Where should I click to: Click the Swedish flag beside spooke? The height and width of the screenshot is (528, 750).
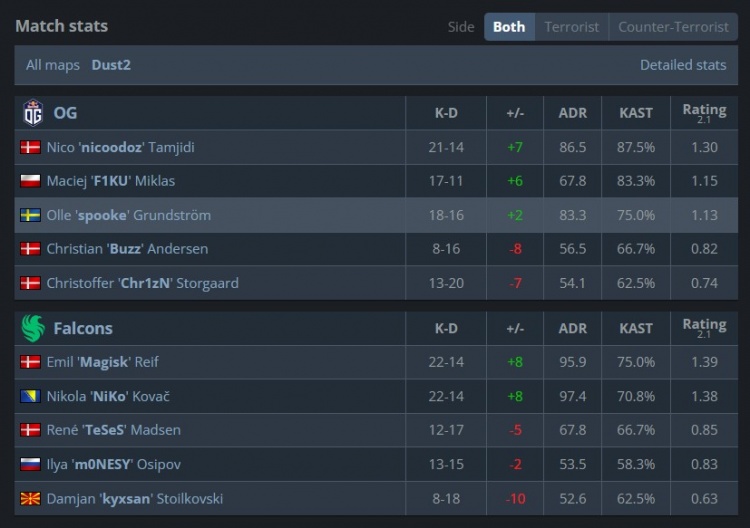(x=30, y=215)
